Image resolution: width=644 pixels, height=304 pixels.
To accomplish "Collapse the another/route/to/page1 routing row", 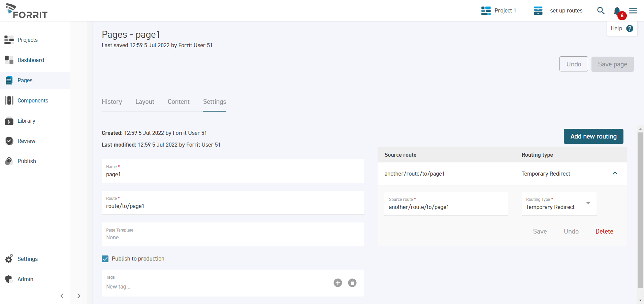I will [615, 173].
